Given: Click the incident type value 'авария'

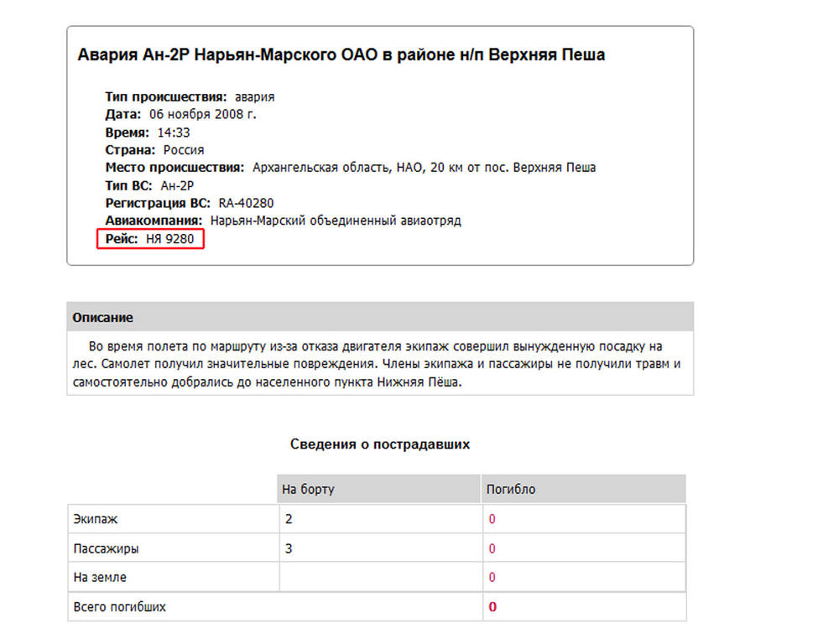Looking at the screenshot, I should click(x=254, y=97).
